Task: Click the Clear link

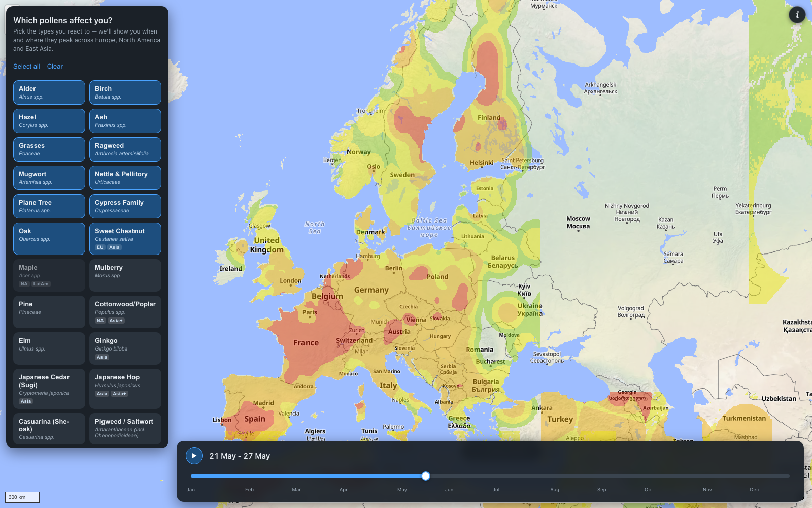Action: point(55,67)
